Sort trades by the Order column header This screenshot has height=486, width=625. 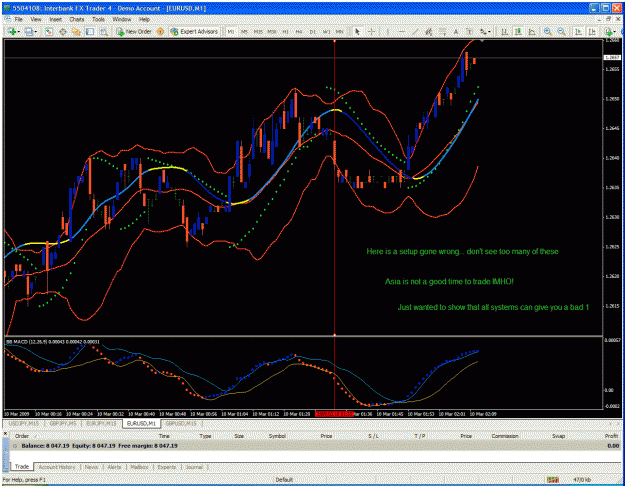coord(22,436)
